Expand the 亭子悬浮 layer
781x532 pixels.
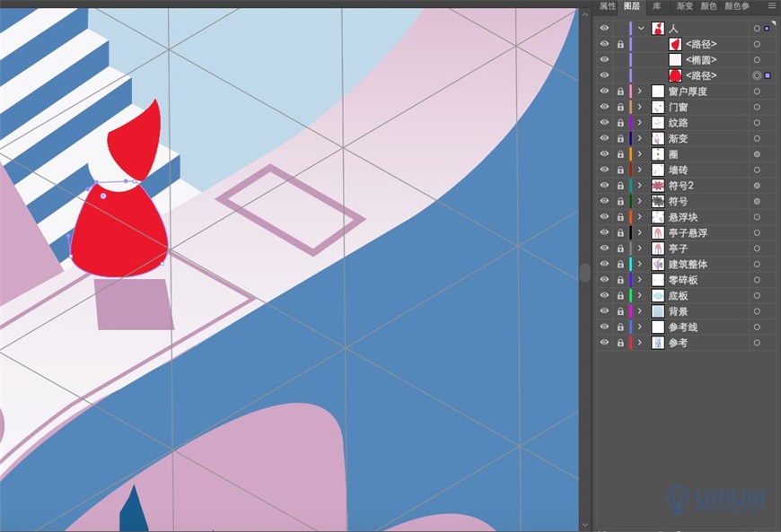pos(641,232)
